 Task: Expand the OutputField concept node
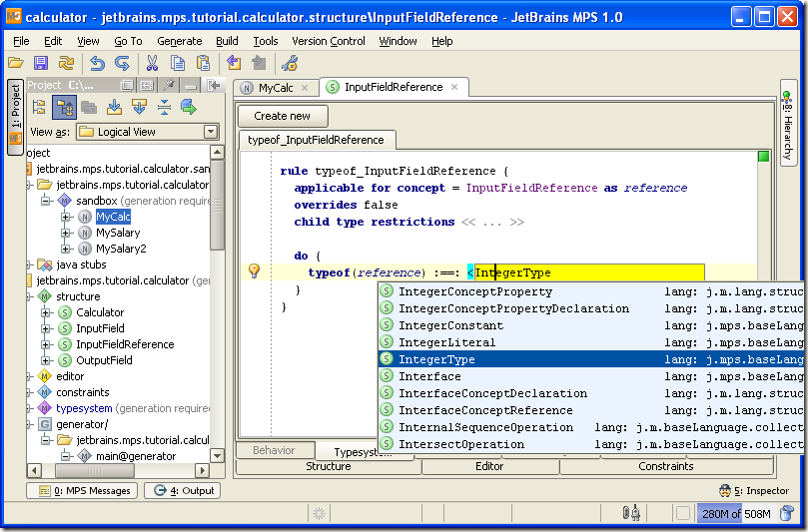[x=45, y=360]
